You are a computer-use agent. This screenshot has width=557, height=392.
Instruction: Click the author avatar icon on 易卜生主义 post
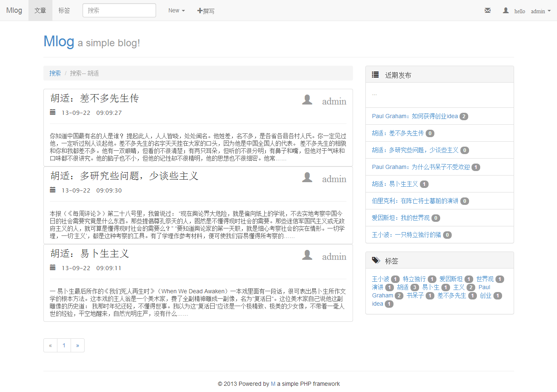click(x=307, y=255)
